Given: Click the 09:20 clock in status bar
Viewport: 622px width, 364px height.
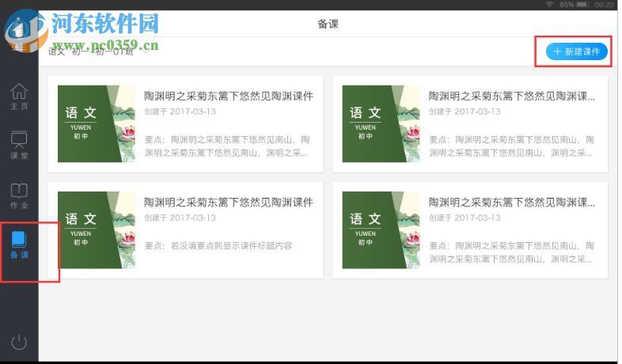Looking at the screenshot, I should 604,5.
